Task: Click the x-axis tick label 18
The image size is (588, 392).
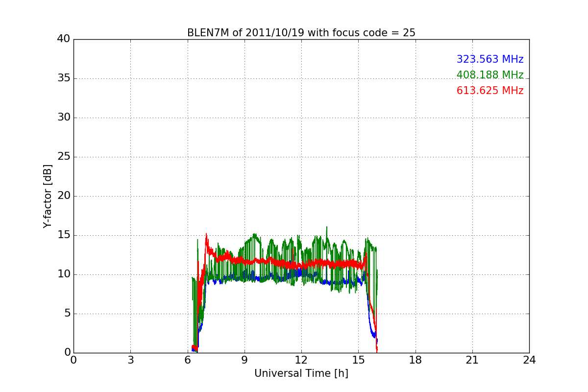Action: (x=416, y=360)
